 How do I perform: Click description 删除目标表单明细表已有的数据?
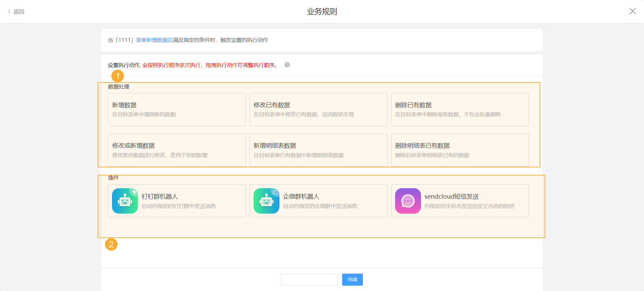[432, 155]
